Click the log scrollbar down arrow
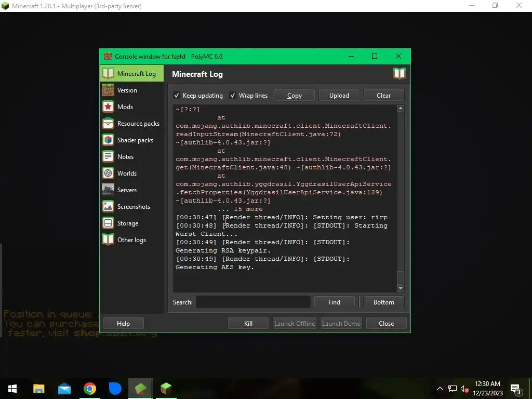532x399 pixels. (401, 288)
